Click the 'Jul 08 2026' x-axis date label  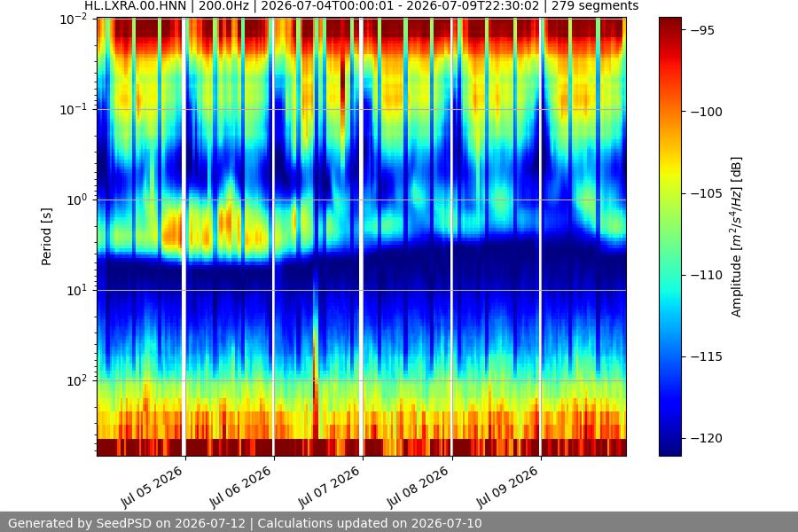[418, 487]
